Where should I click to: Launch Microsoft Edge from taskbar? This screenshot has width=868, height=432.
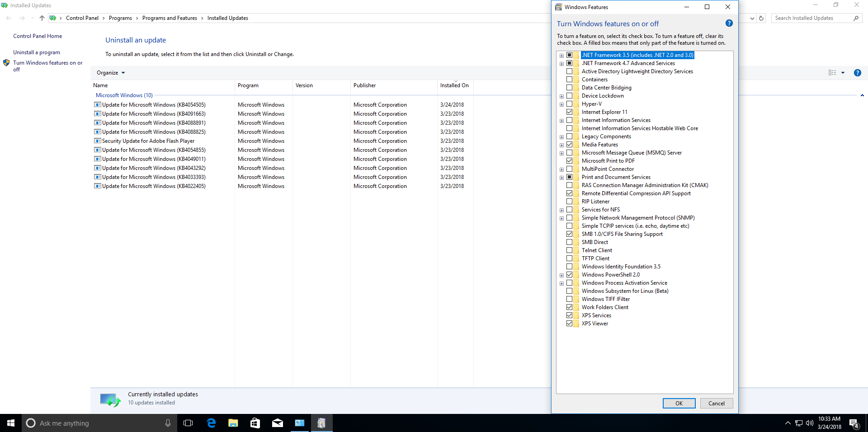click(x=211, y=423)
